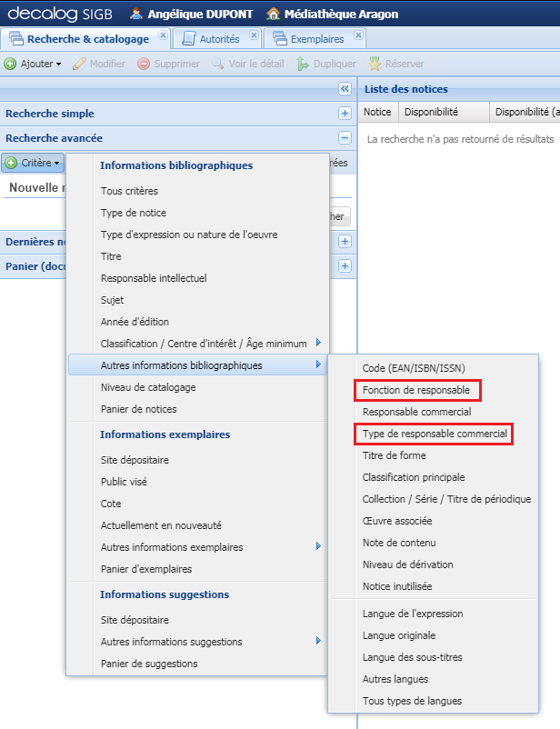This screenshot has height=729, width=560.
Task: Select Actuellement en nouveauté criterion
Action: (x=197, y=525)
